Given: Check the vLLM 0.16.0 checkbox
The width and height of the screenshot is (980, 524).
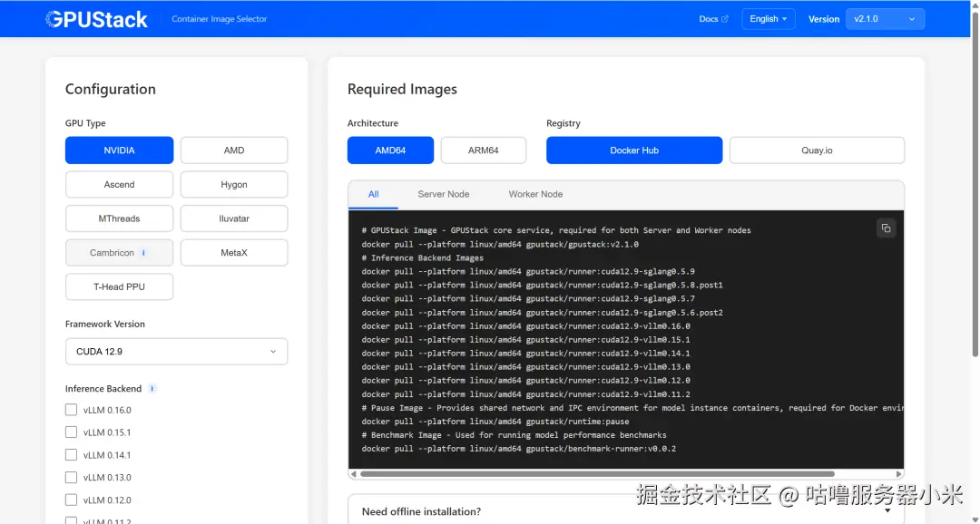Looking at the screenshot, I should pyautogui.click(x=72, y=410).
